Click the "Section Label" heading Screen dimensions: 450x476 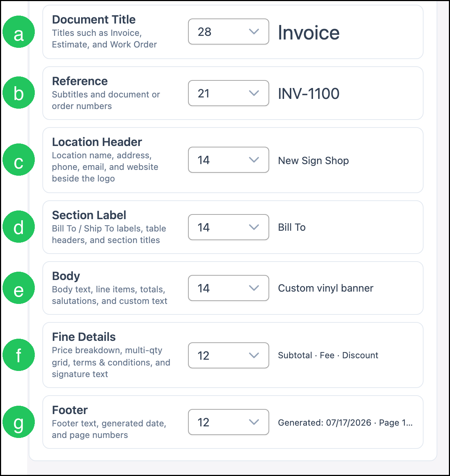(89, 215)
